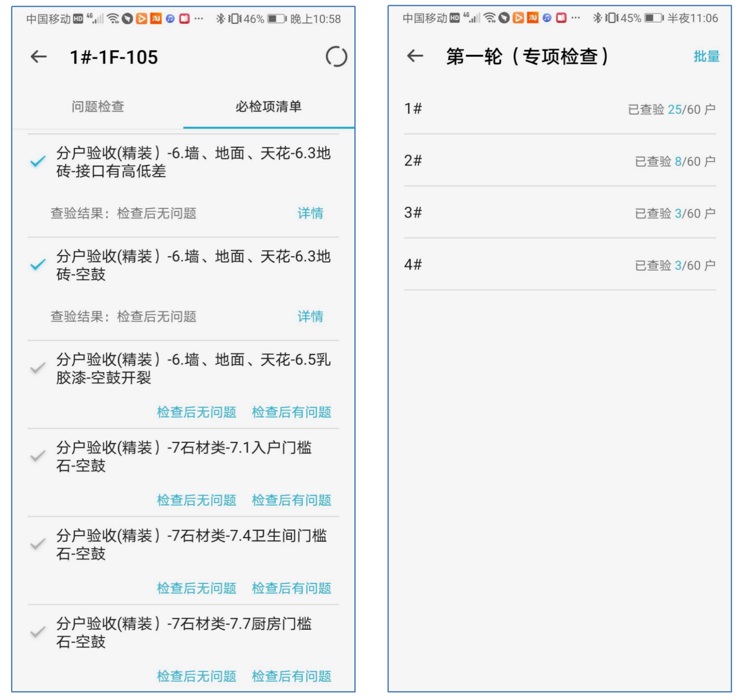Screen dimensions: 744x700
Task: Tap the refresh spinner beside 1#-1F-105
Action: [336, 57]
